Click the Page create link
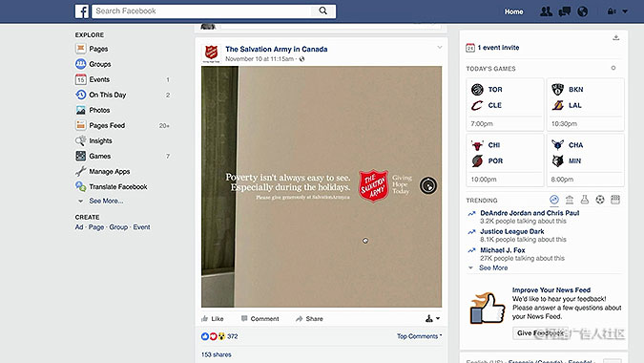The height and width of the screenshot is (363, 644). [x=96, y=227]
